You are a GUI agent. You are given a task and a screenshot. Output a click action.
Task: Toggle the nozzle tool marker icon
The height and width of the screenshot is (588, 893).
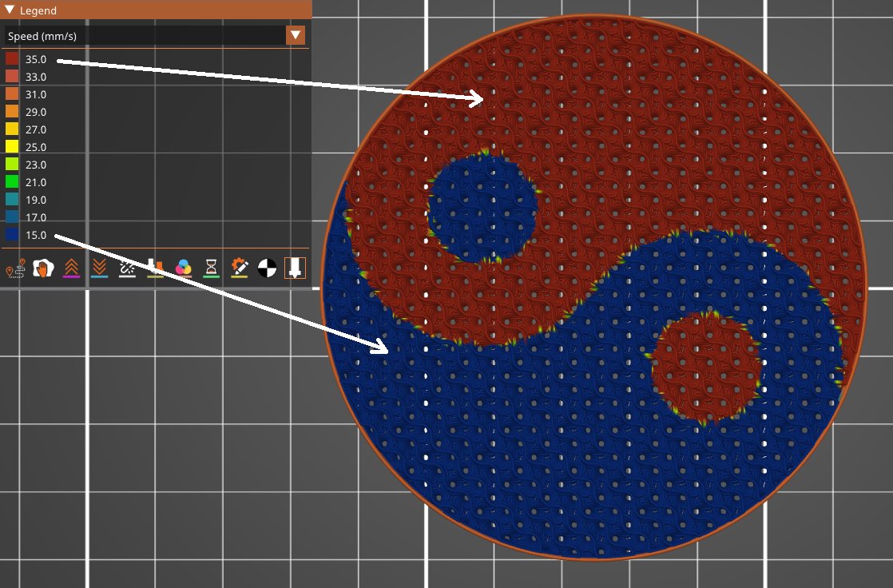click(x=295, y=268)
